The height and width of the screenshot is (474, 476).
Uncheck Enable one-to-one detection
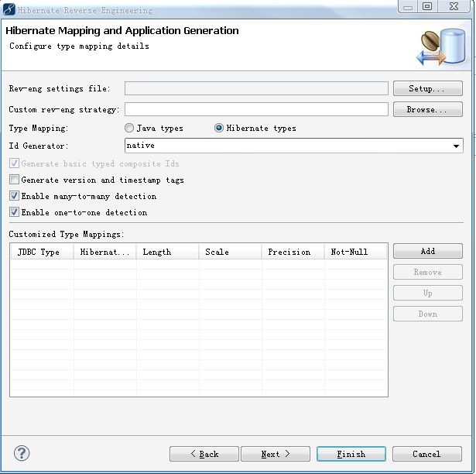14,211
